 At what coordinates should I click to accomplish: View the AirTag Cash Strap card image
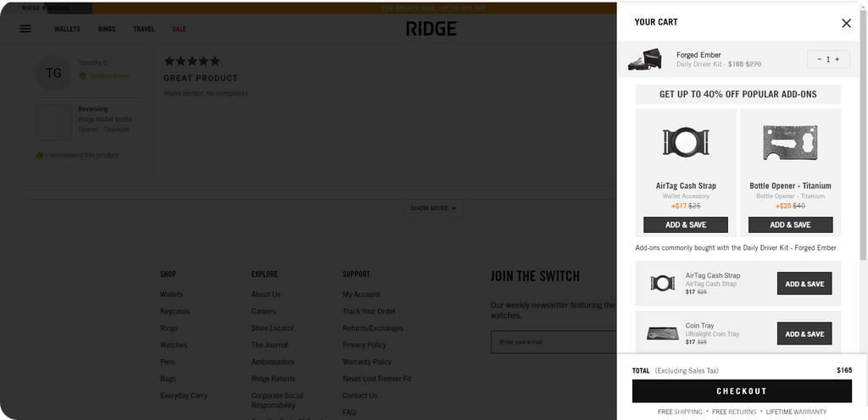686,142
